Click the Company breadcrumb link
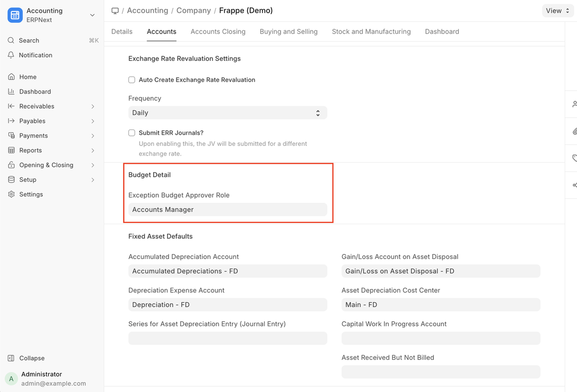The image size is (577, 392). (193, 11)
